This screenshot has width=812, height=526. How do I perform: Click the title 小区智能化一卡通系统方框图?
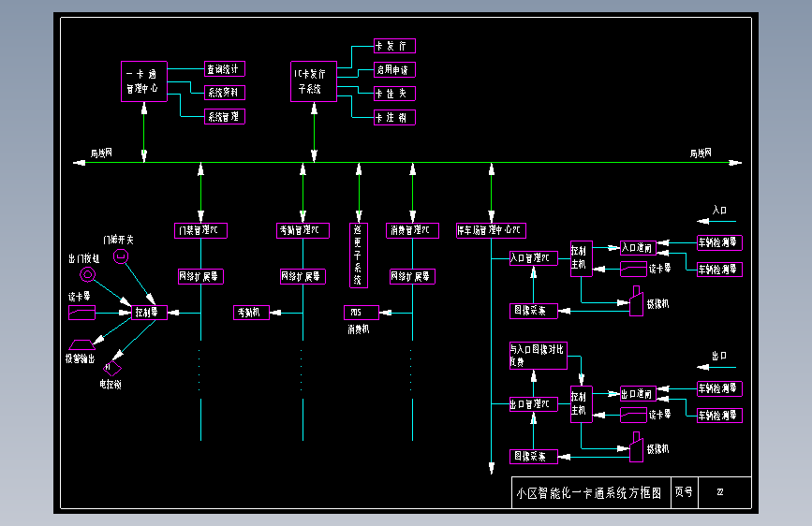(589, 493)
